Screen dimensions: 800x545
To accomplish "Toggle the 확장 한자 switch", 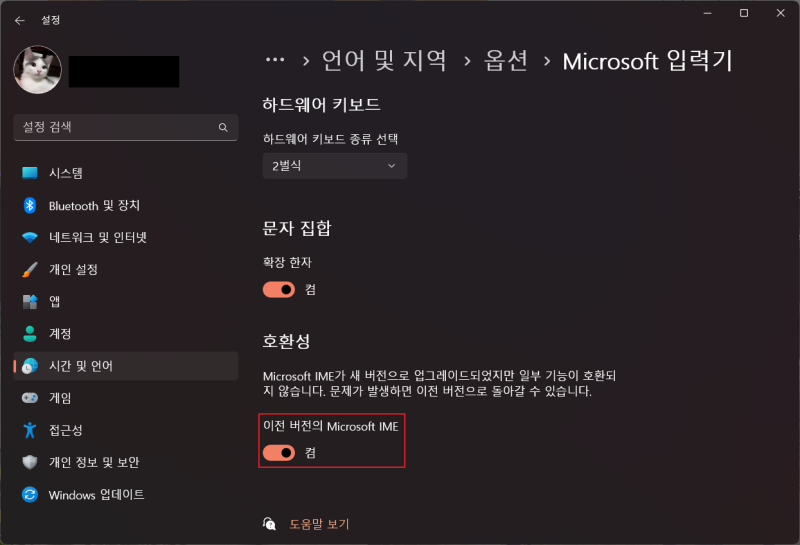I will 279,290.
